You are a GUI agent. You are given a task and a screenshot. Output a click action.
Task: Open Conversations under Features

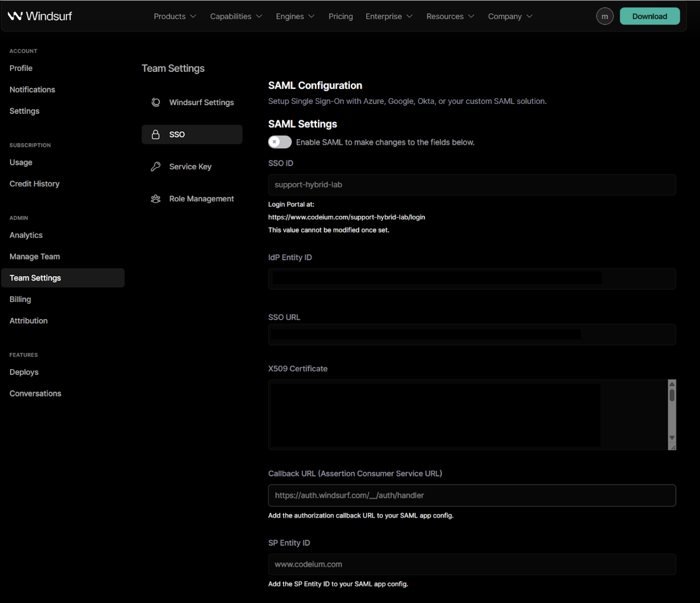click(x=35, y=393)
